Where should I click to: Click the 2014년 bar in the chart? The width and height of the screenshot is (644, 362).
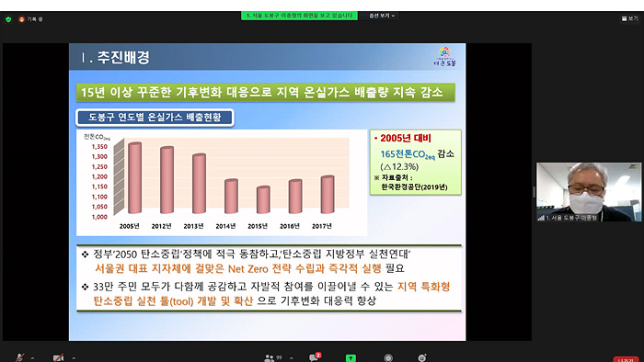click(x=231, y=196)
